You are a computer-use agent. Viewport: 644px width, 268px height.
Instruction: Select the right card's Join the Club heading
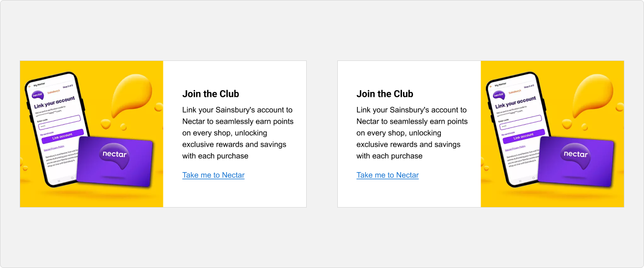(x=385, y=94)
